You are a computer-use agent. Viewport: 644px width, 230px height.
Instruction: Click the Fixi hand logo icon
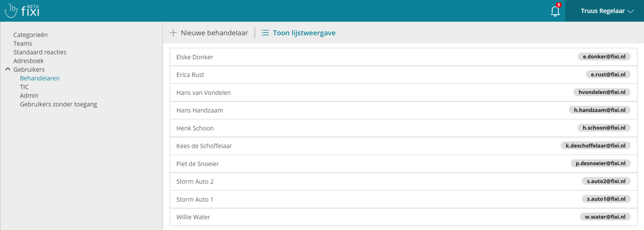point(11,11)
